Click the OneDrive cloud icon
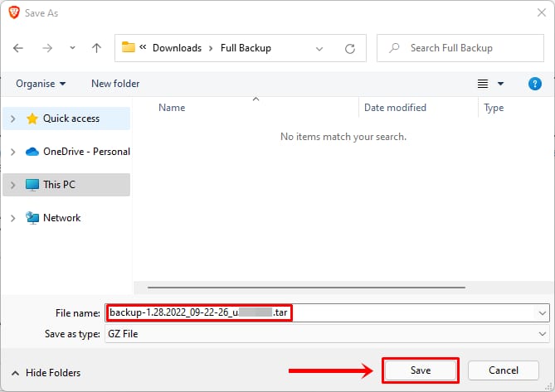Image resolution: width=555 pixels, height=392 pixels. click(32, 152)
